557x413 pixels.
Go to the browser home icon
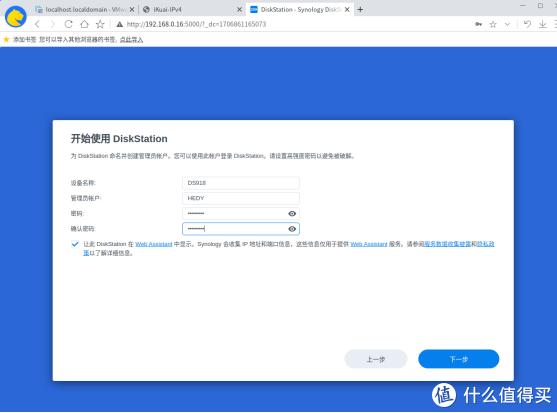click(84, 24)
